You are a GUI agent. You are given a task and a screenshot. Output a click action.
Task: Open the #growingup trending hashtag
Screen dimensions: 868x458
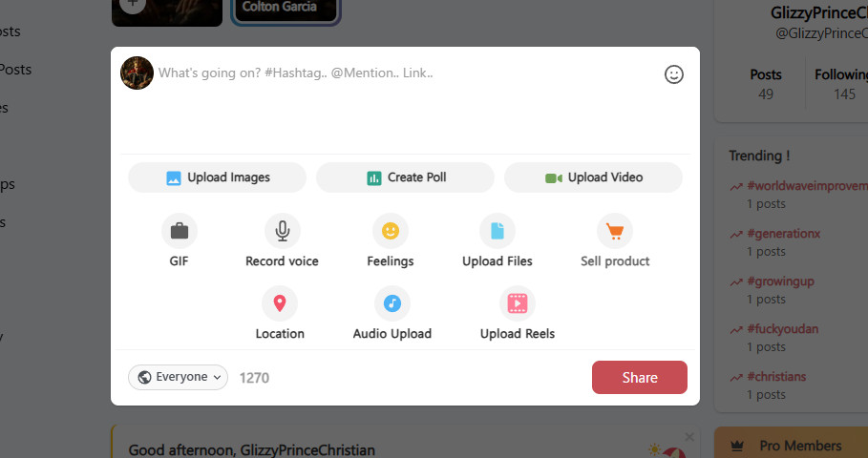pos(780,281)
